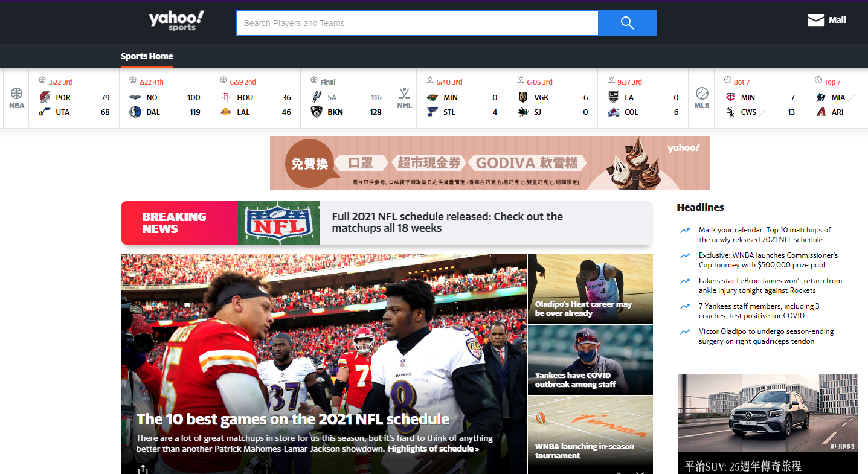Viewport: 868px width, 474px height.
Task: Select the NHL league icon in scoreboard
Action: [404, 98]
